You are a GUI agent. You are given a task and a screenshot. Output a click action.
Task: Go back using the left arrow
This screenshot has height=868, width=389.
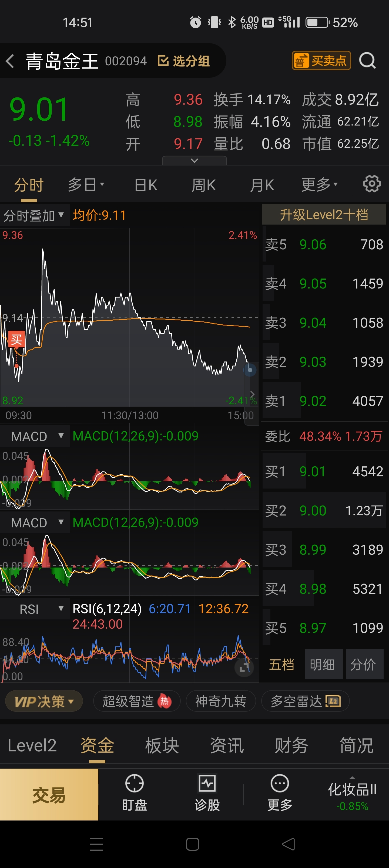point(10,61)
